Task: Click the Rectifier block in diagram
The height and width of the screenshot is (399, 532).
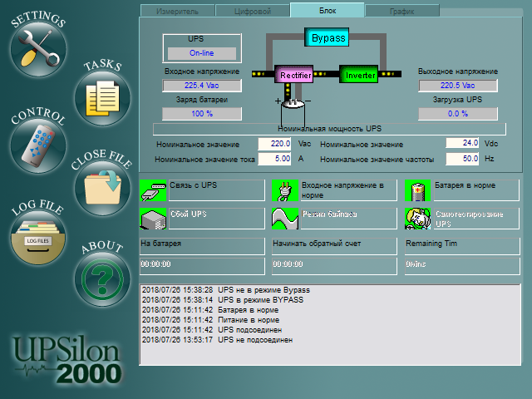Action: (x=293, y=75)
